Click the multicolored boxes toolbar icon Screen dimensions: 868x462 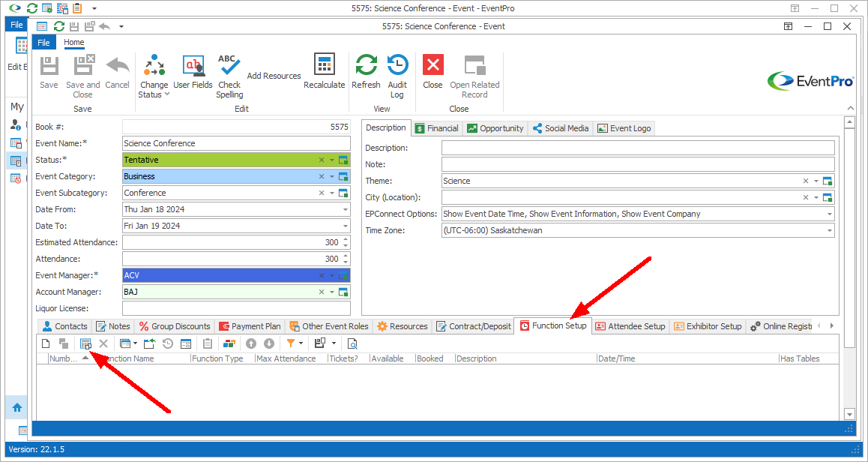coord(229,344)
